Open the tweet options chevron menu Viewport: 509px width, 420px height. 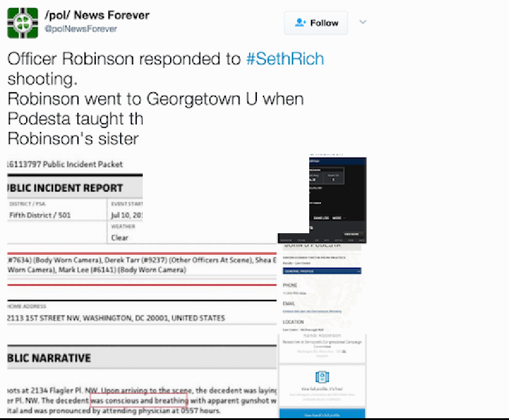[363, 22]
